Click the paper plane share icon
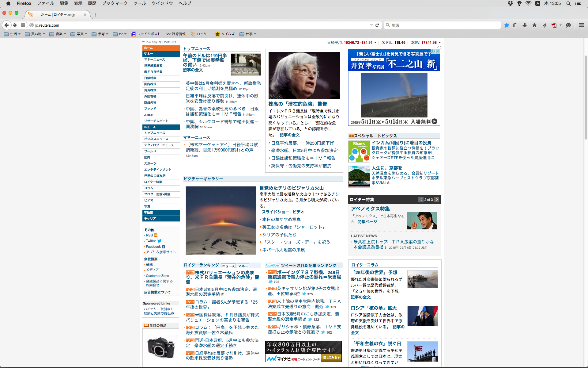This screenshot has width=588, height=368. 544,25
